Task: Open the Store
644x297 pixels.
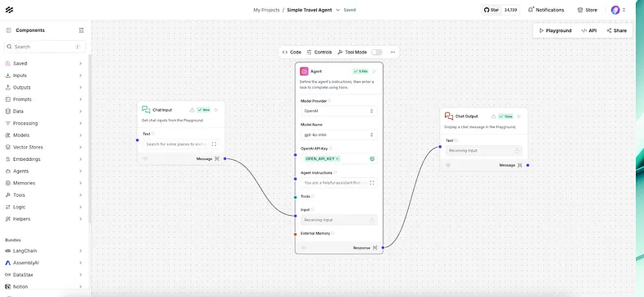Action: [587, 10]
